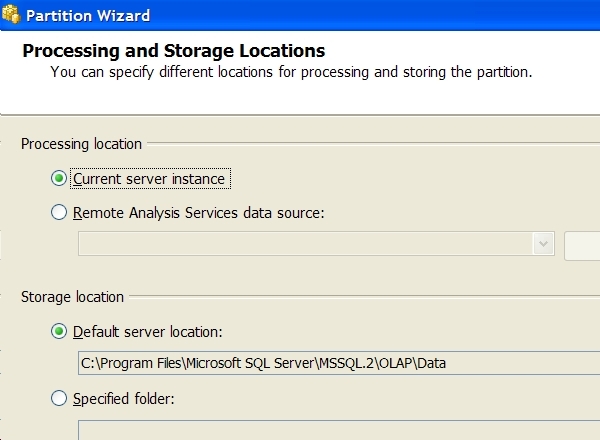Click the Storage location group label
Viewport: 600px width, 440px height.
click(x=72, y=297)
